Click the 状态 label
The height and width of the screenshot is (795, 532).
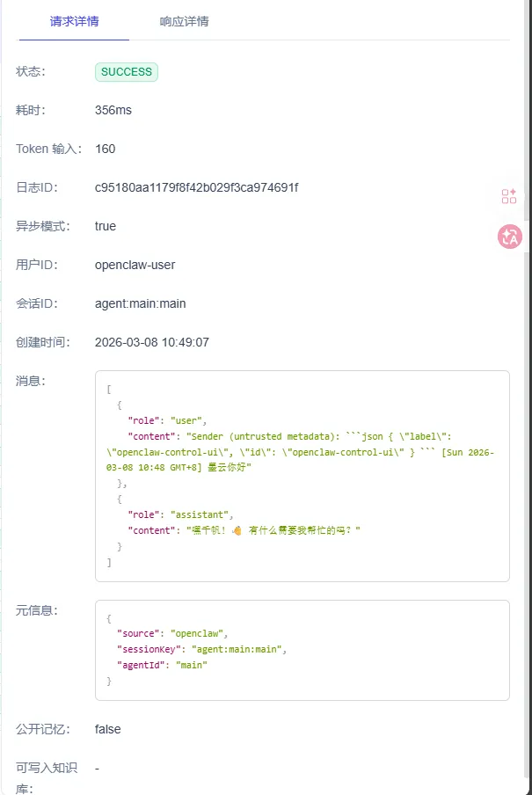31,71
